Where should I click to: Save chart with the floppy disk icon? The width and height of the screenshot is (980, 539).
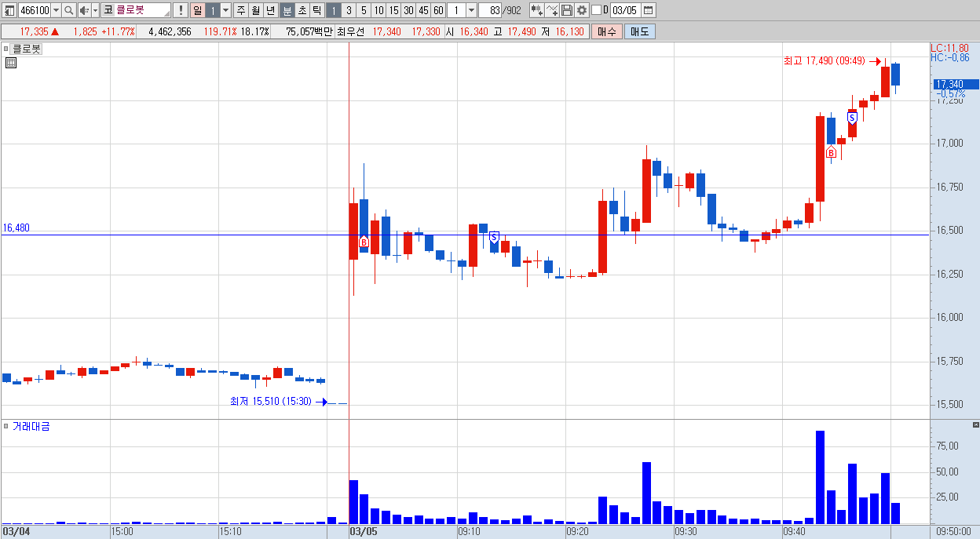tap(567, 10)
